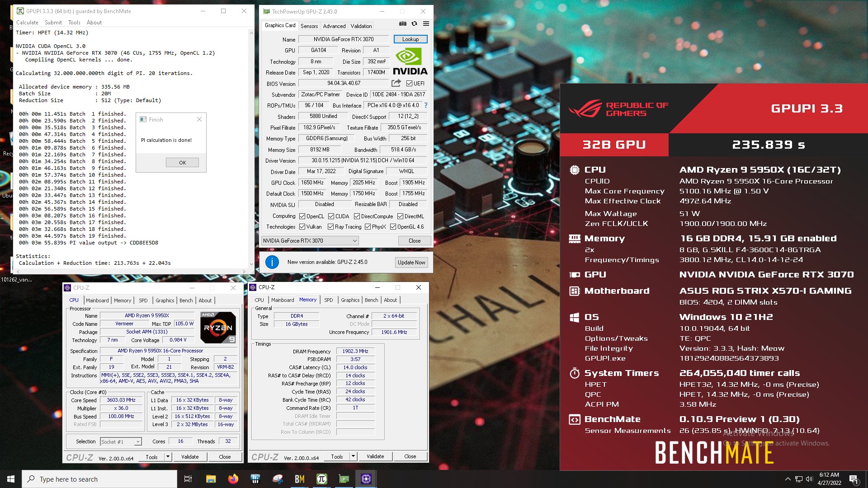Click Validate in CPU-Z CPU window
Screen dimensions: 868x488
tap(190, 457)
